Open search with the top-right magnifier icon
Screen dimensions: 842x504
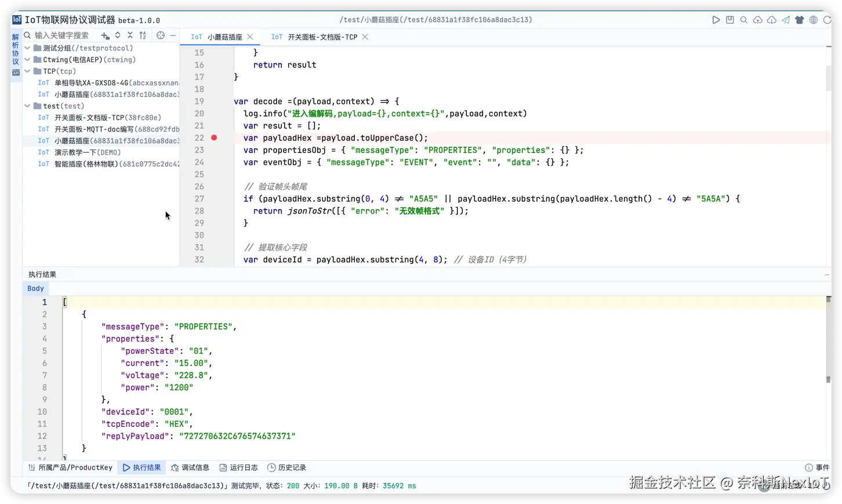(743, 20)
